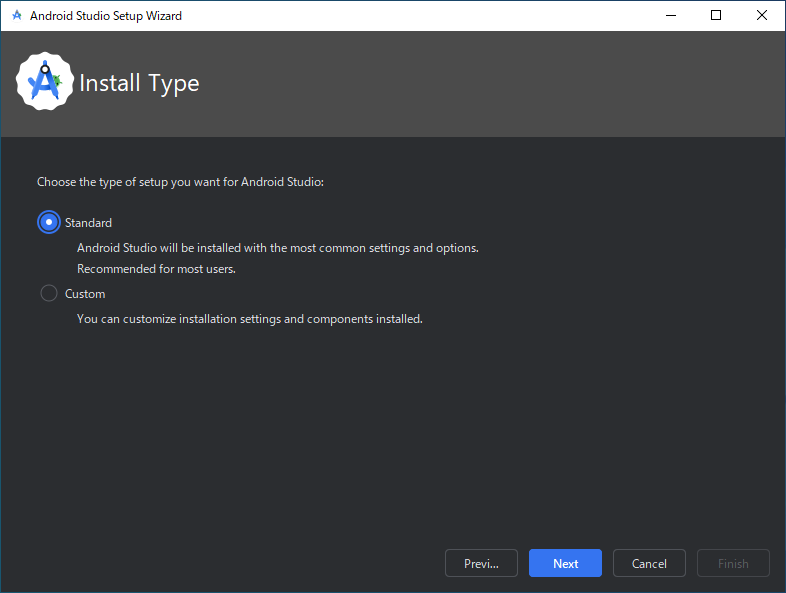The height and width of the screenshot is (593, 786).
Task: Close the Setup Wizard window
Action: 761,16
